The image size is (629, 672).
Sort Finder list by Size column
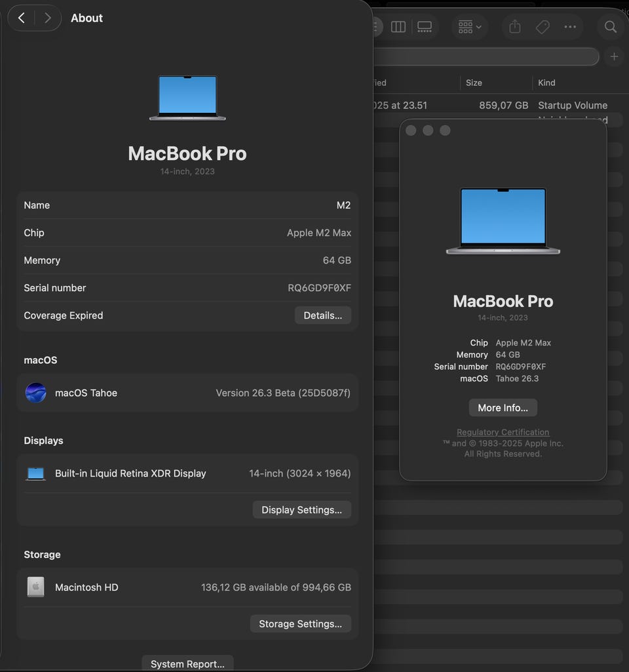coord(474,83)
